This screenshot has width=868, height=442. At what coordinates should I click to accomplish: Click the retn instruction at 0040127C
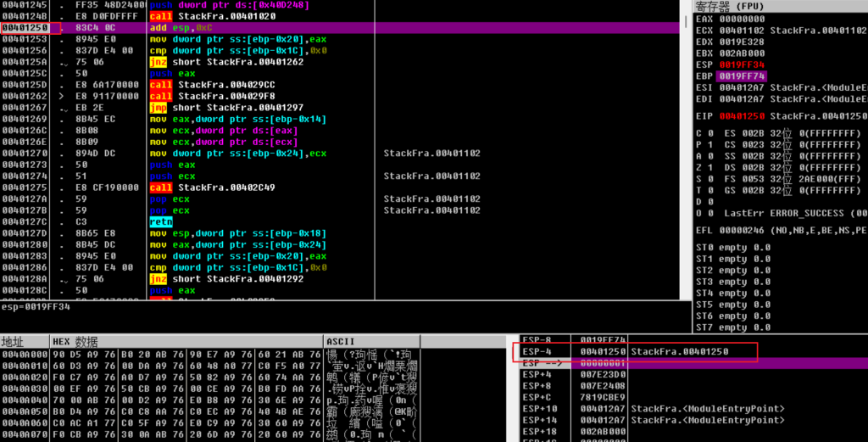[160, 222]
